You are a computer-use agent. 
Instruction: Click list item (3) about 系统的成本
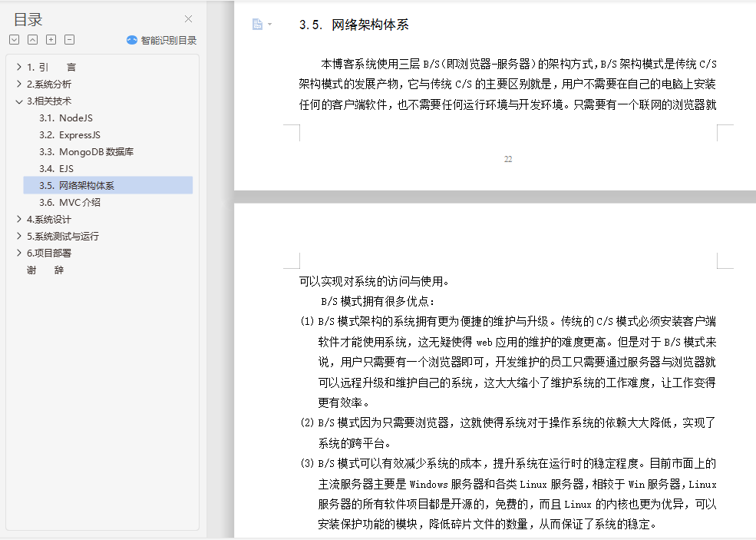[x=508, y=494]
